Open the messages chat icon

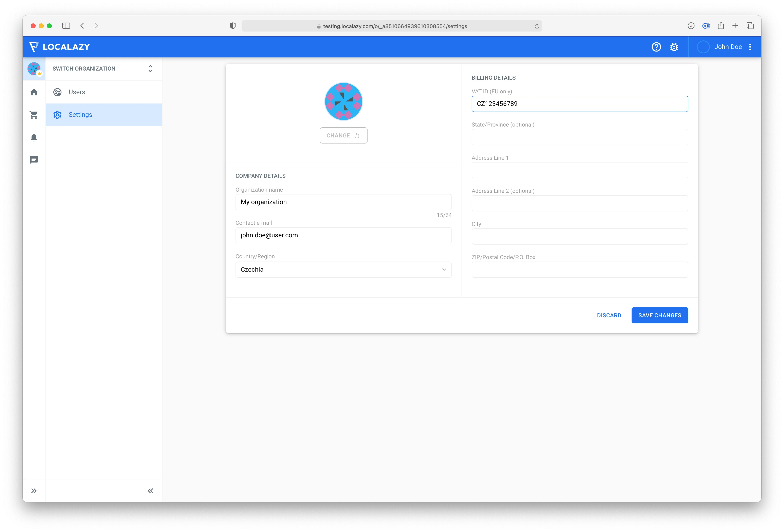[x=34, y=160]
